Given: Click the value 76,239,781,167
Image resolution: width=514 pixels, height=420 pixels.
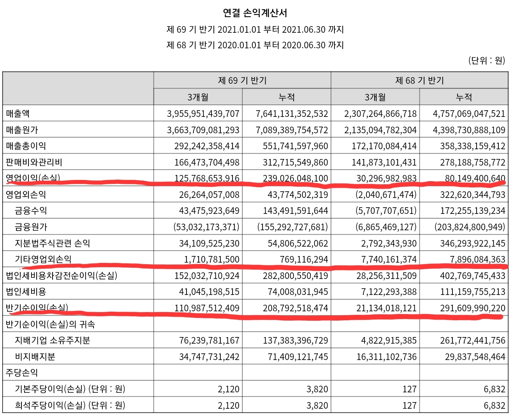Looking at the screenshot, I should point(209,341).
